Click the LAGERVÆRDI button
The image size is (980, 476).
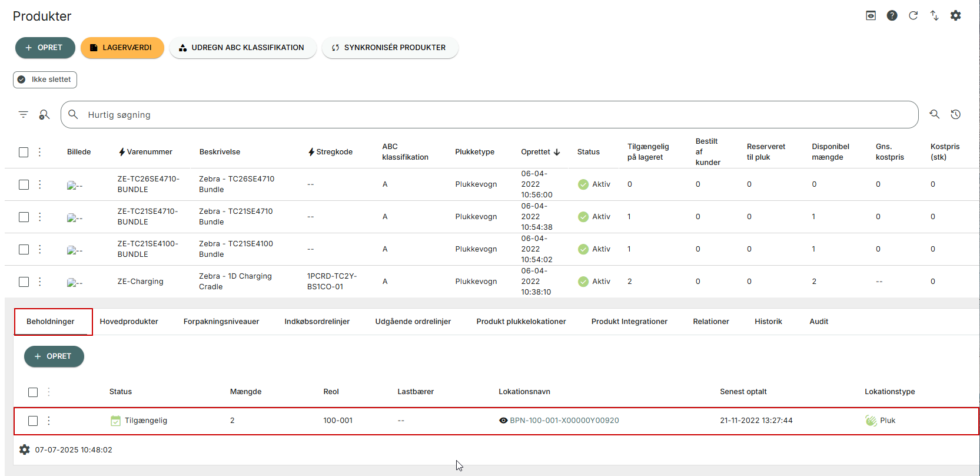122,48
